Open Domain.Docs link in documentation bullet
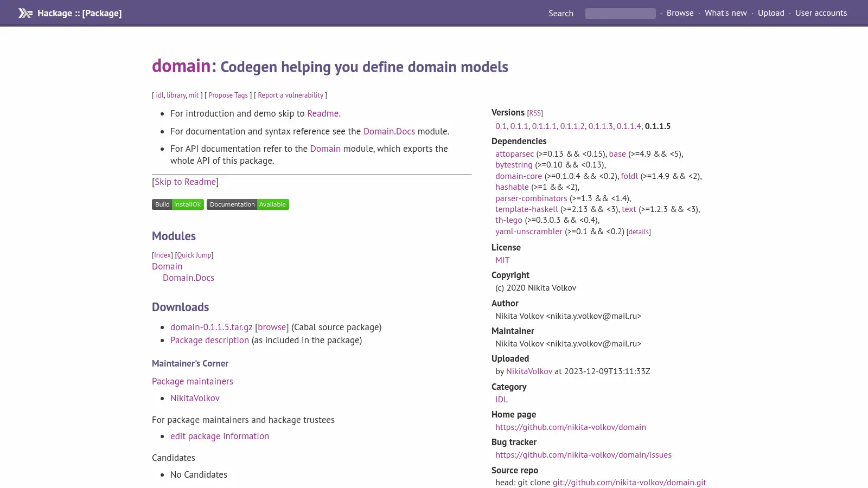The height and width of the screenshot is (488, 868). [x=389, y=132]
